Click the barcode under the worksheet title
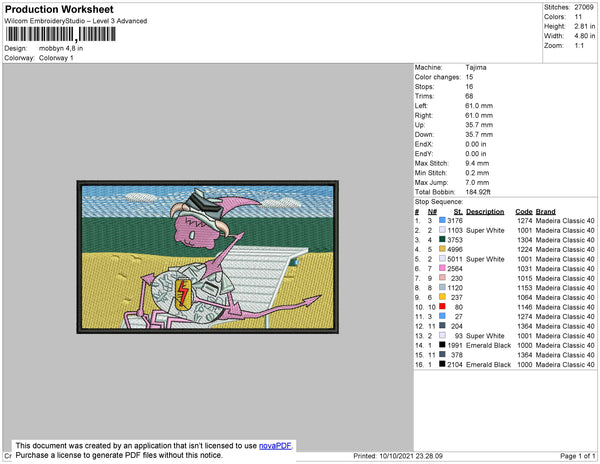This screenshot has height=464, width=600. (60, 35)
